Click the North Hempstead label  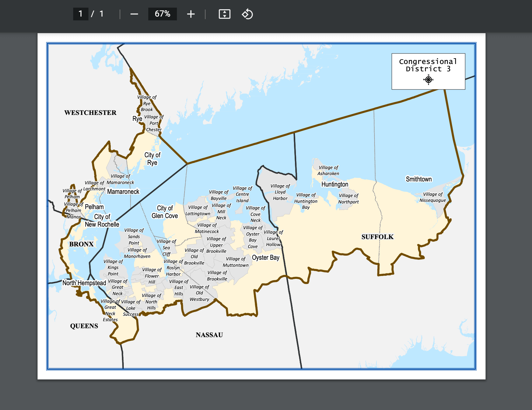pyautogui.click(x=84, y=283)
